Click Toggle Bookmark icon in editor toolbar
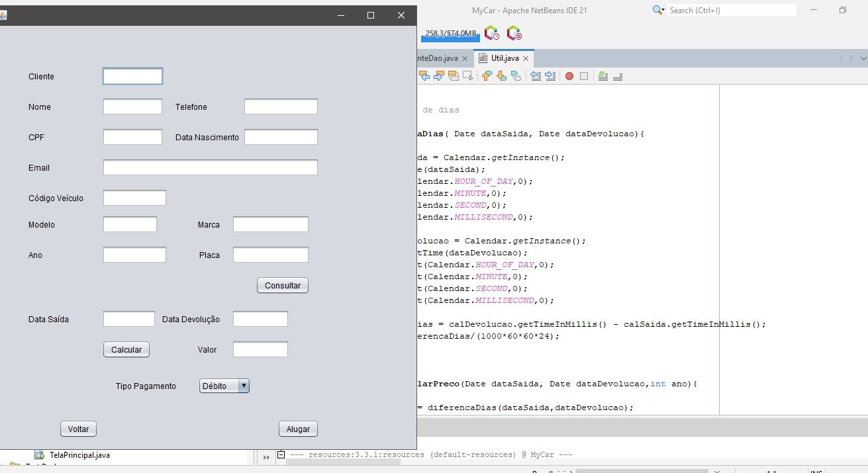868x473 pixels. tap(516, 76)
